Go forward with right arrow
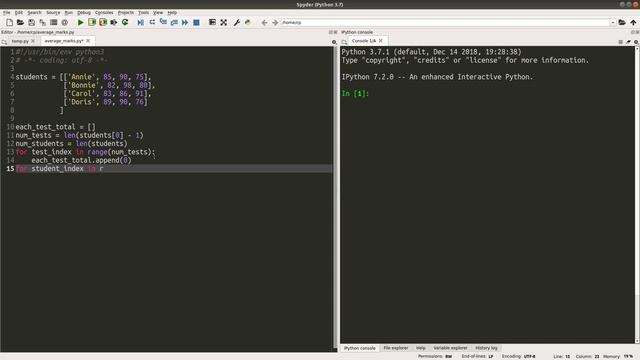This screenshot has height=360, width=640. pyautogui.click(x=275, y=22)
